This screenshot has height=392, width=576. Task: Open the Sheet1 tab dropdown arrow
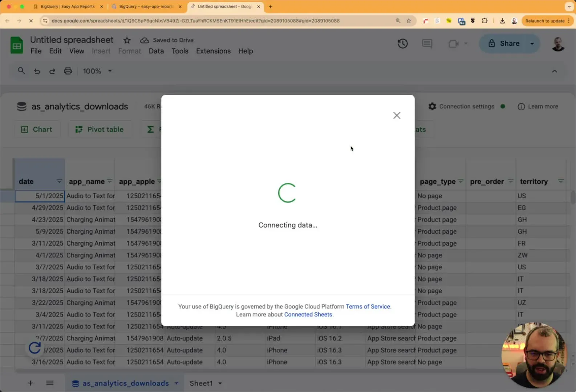click(220, 383)
